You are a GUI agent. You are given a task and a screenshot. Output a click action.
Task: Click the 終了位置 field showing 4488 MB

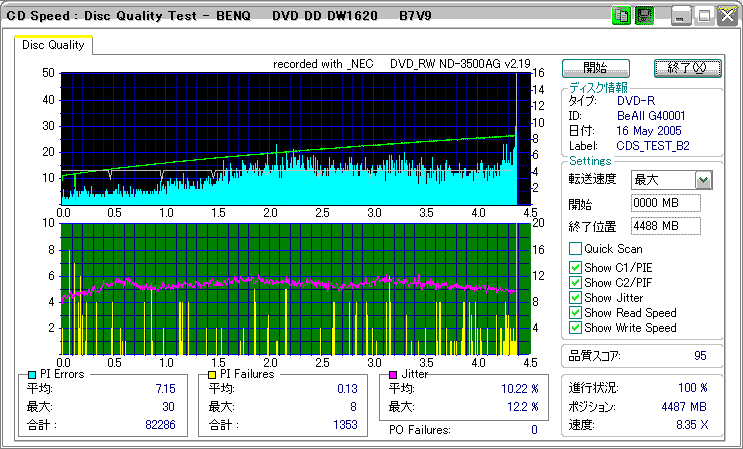tap(666, 226)
